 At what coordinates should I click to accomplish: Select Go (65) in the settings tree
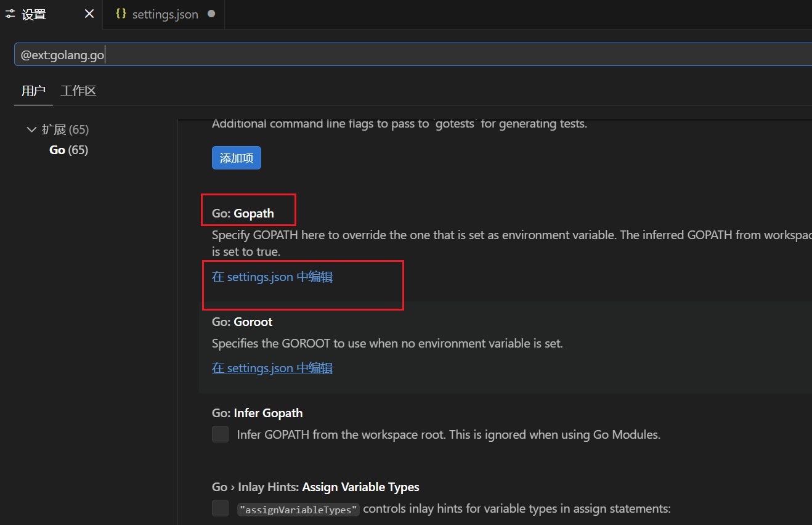point(68,150)
